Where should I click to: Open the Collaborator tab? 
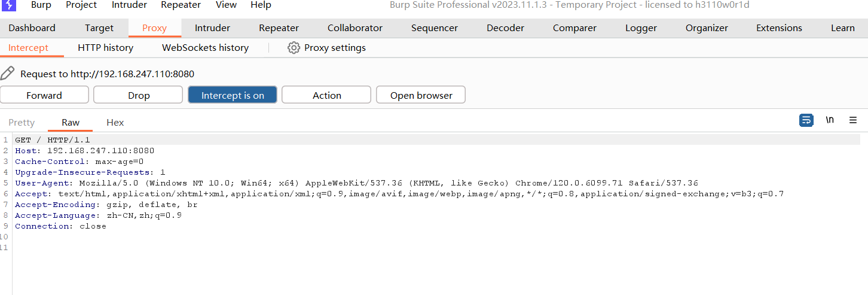pos(355,28)
